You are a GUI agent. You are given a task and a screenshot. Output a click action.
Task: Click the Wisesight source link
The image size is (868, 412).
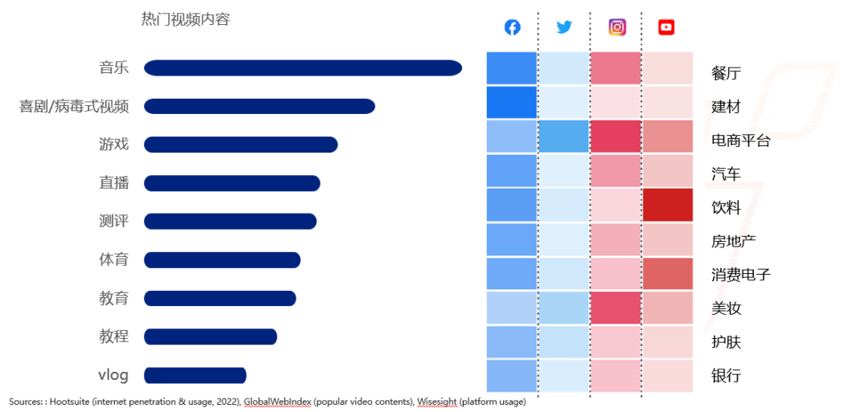pos(437,402)
